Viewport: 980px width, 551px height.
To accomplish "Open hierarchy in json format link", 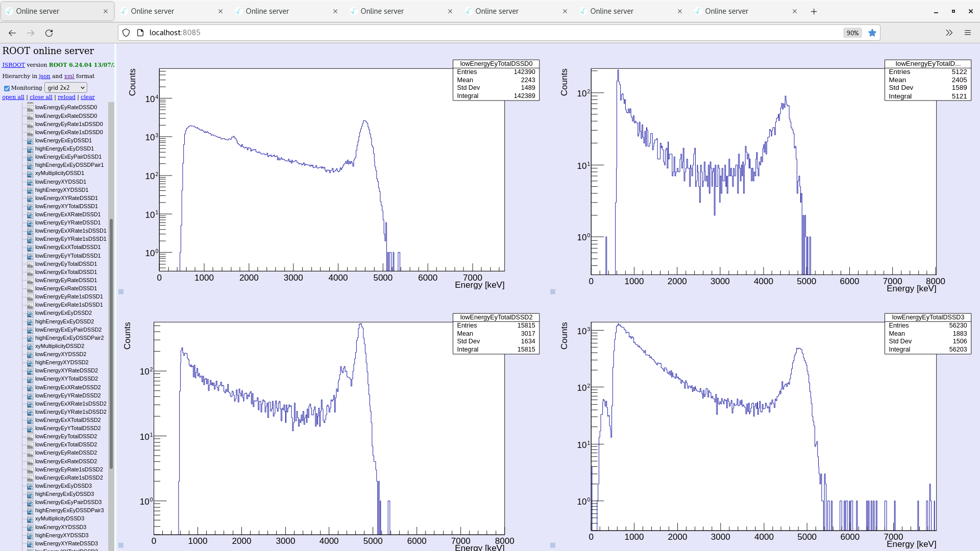I will tap(44, 76).
